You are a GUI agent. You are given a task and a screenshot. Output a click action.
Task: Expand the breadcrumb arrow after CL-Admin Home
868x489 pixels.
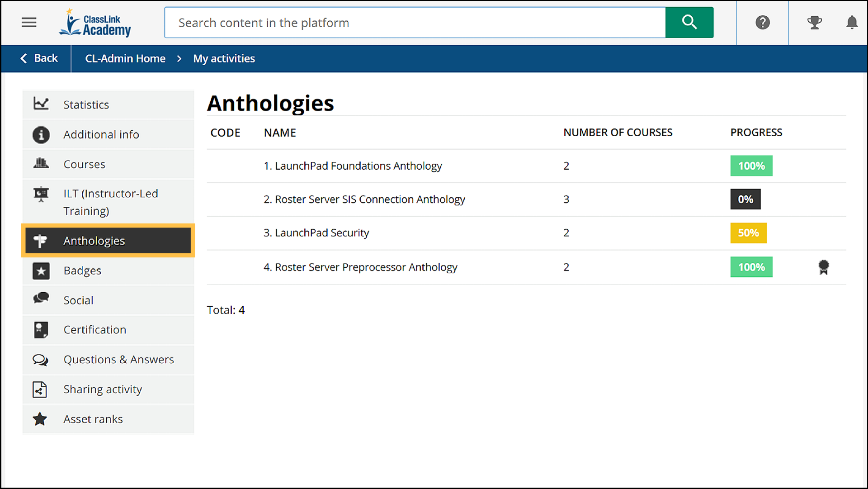pyautogui.click(x=179, y=58)
